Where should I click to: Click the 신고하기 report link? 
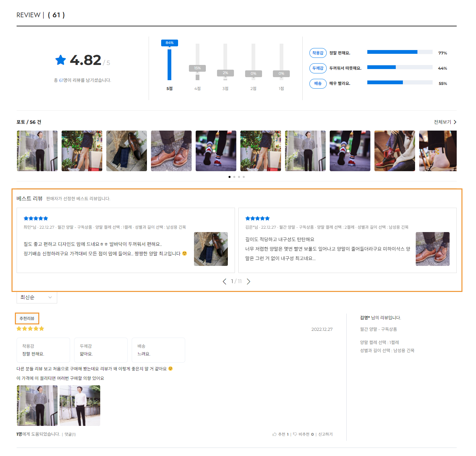pyautogui.click(x=325, y=434)
